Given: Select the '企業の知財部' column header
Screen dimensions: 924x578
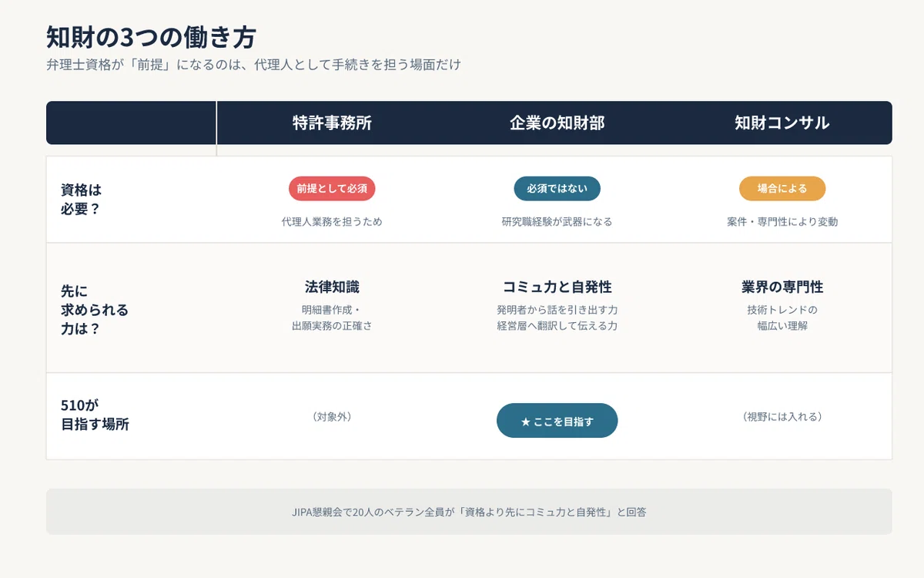Looking at the screenshot, I should 557,123.
